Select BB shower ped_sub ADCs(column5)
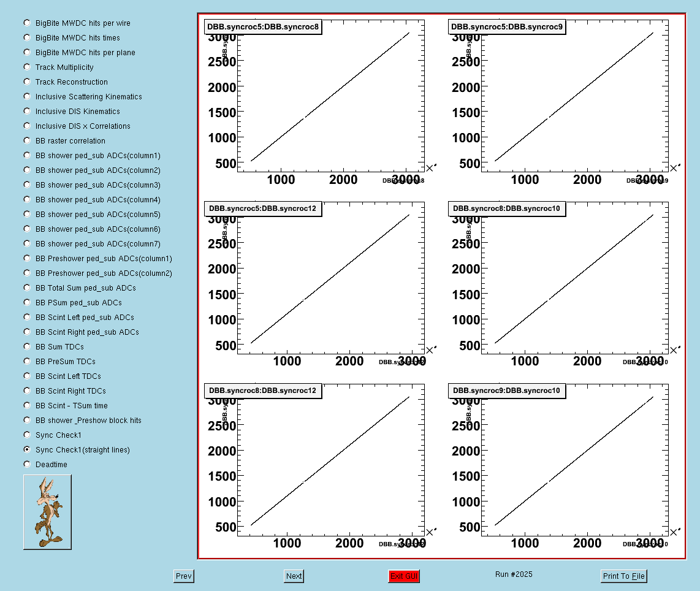Image resolution: width=700 pixels, height=591 pixels. [27, 214]
